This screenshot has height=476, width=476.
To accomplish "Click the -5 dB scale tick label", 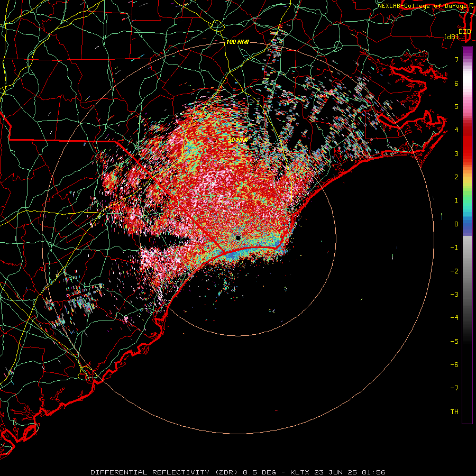I will coord(454,341).
